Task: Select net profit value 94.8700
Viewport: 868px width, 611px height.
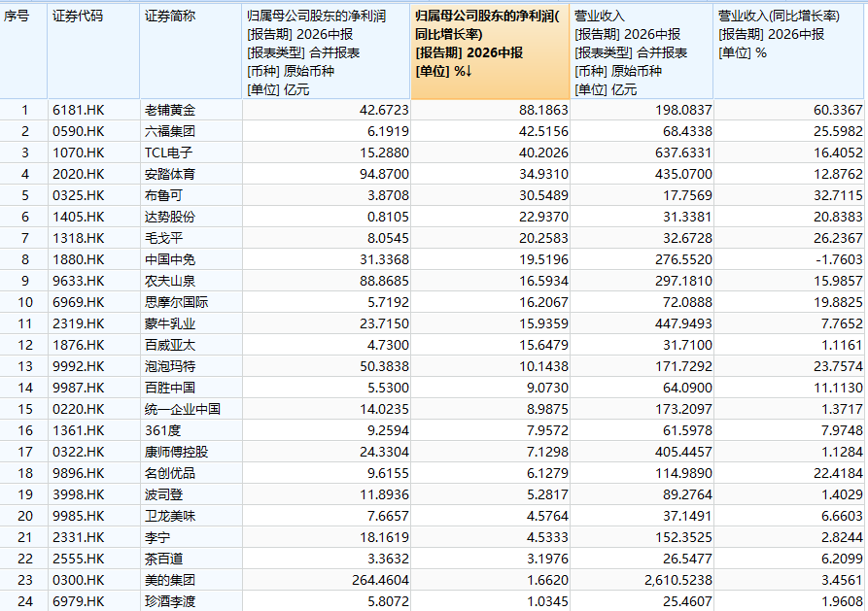Action: (384, 174)
